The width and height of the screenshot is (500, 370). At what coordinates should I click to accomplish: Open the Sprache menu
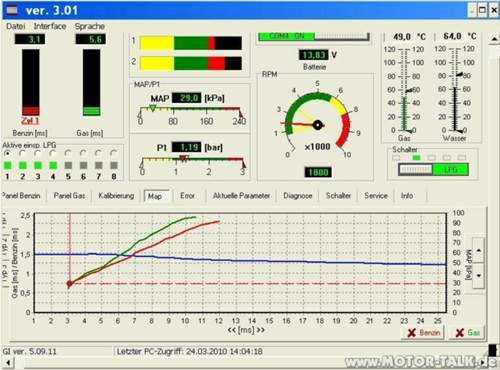[90, 26]
